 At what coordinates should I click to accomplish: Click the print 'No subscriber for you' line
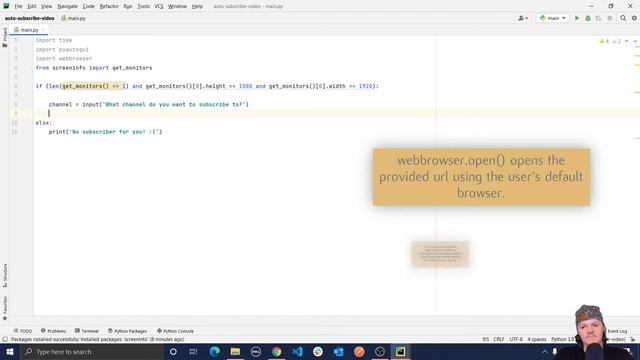tap(105, 132)
